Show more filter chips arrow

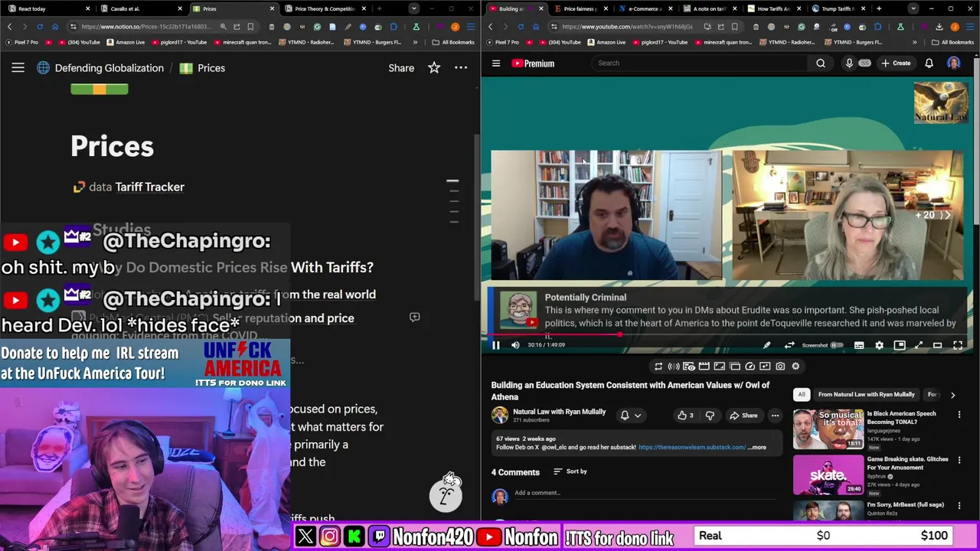pyautogui.click(x=952, y=395)
